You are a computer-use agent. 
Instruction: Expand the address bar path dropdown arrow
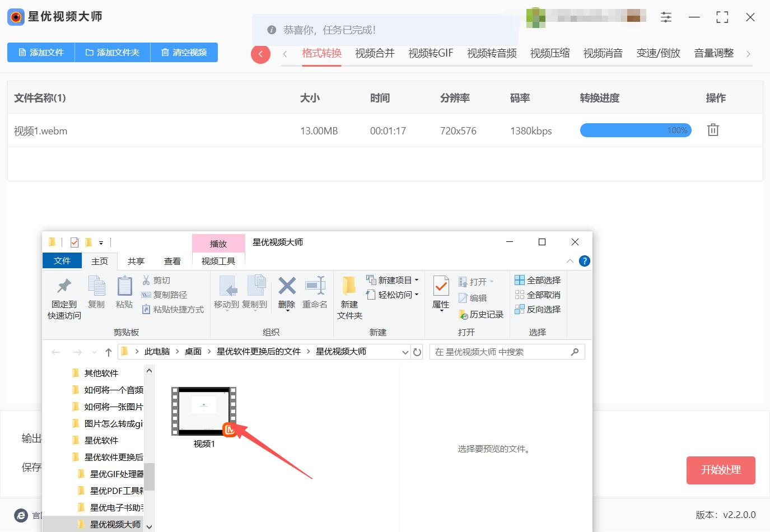pyautogui.click(x=405, y=352)
